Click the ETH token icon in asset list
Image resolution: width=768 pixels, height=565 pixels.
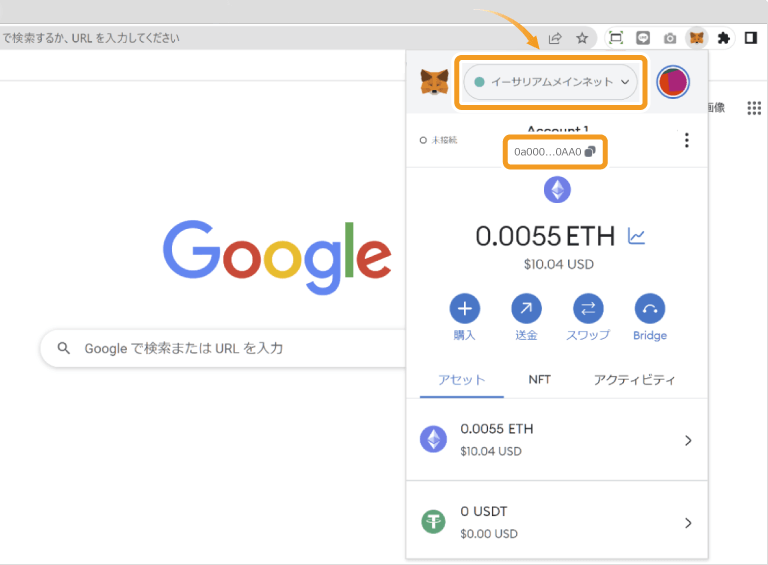pyautogui.click(x=433, y=439)
